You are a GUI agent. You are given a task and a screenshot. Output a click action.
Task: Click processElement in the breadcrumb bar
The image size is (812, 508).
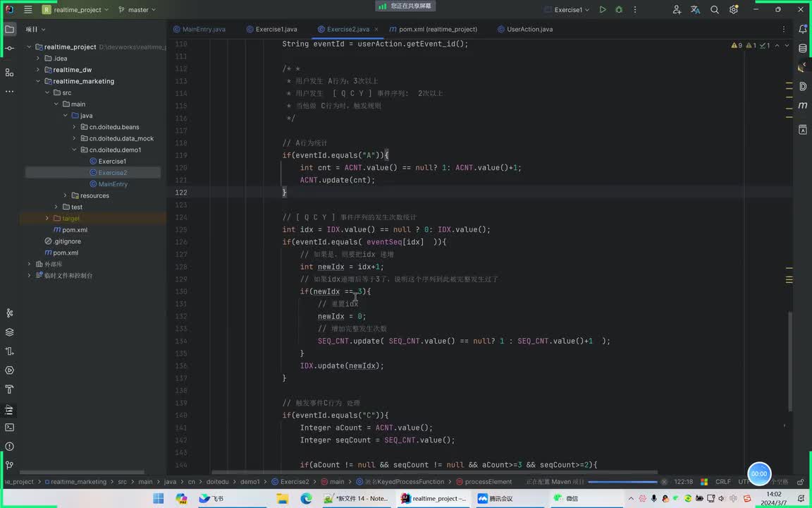pos(488,482)
